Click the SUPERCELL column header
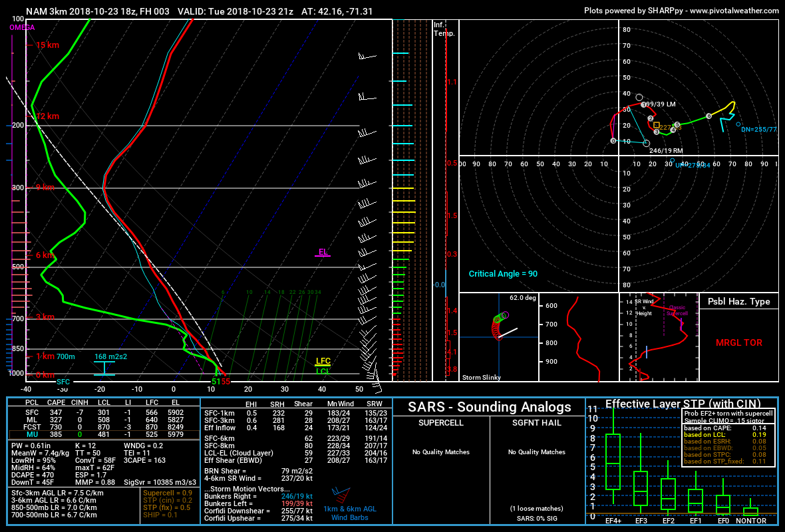The height and width of the screenshot is (532, 785). (x=440, y=423)
